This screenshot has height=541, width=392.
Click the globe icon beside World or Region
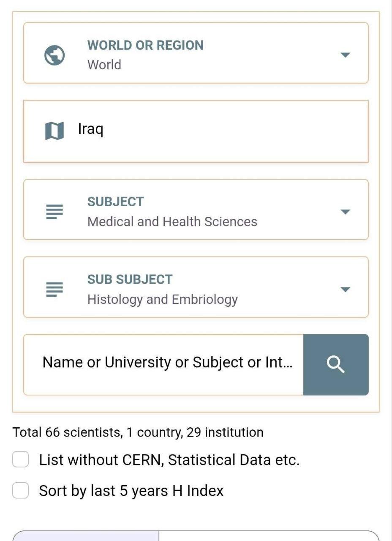[54, 55]
